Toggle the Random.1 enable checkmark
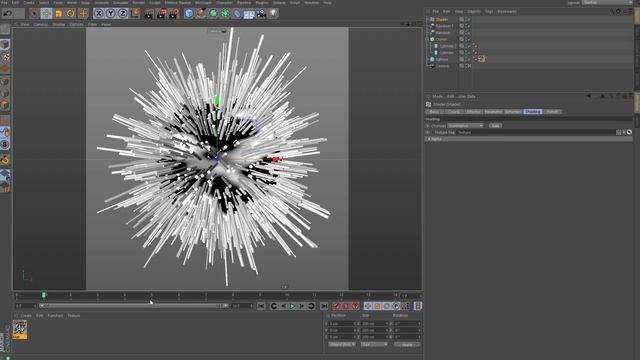The image size is (640, 360). coord(468,26)
